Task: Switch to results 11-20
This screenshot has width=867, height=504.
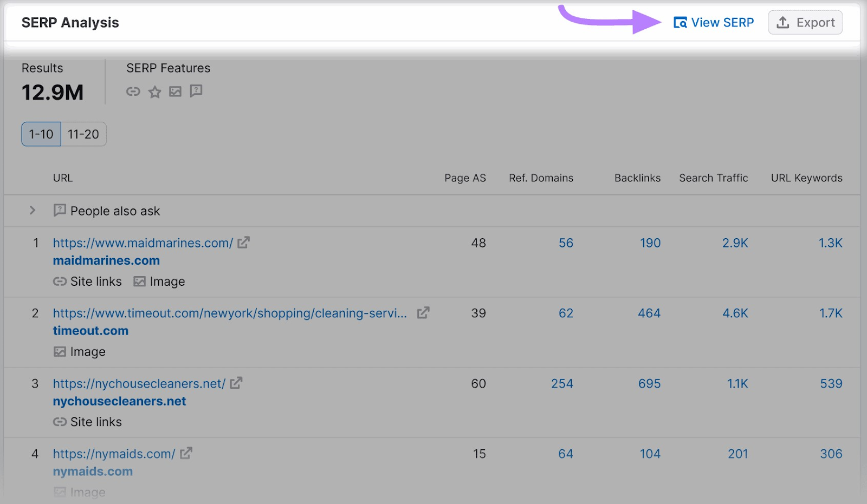Action: pos(83,134)
